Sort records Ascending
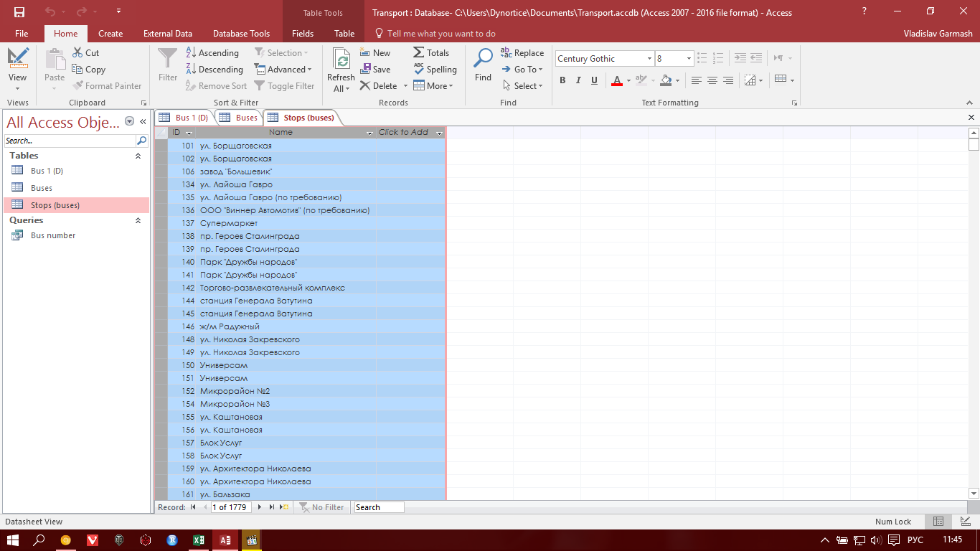 point(212,52)
